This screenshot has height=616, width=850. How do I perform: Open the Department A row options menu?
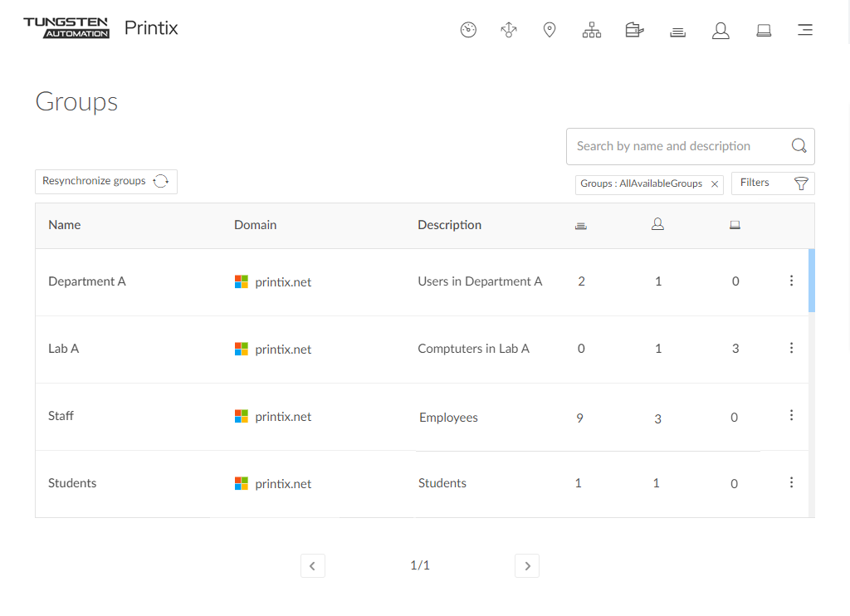791,281
